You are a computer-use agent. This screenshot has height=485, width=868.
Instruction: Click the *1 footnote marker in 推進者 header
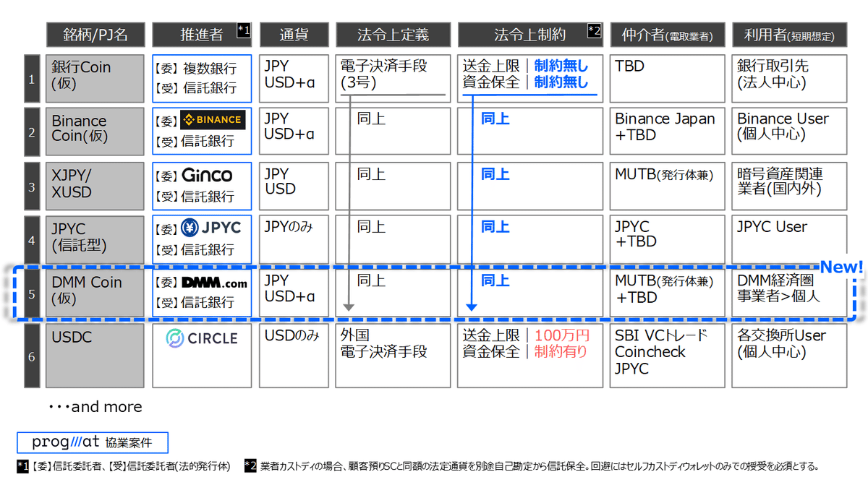tap(244, 30)
